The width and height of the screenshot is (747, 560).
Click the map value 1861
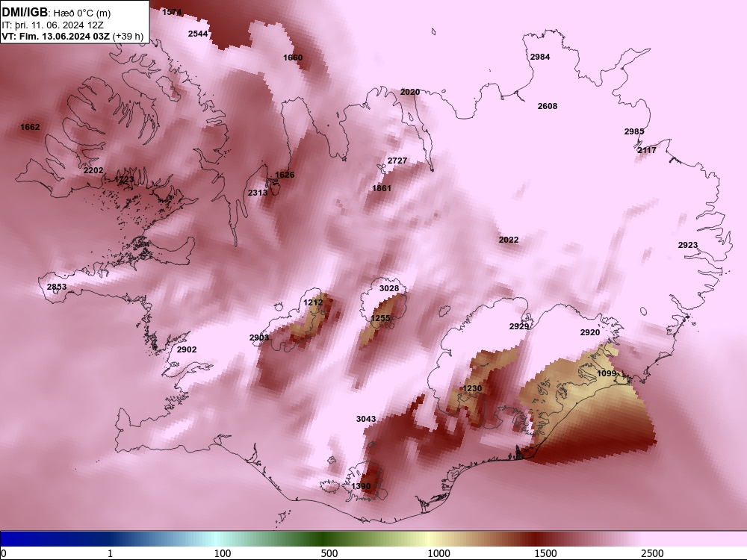click(382, 188)
